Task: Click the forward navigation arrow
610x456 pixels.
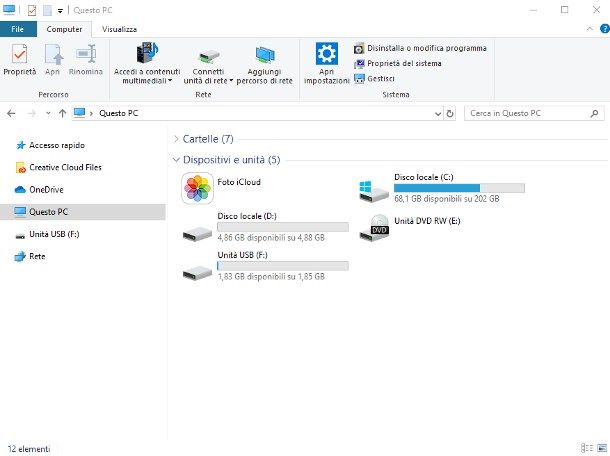Action: 32,114
